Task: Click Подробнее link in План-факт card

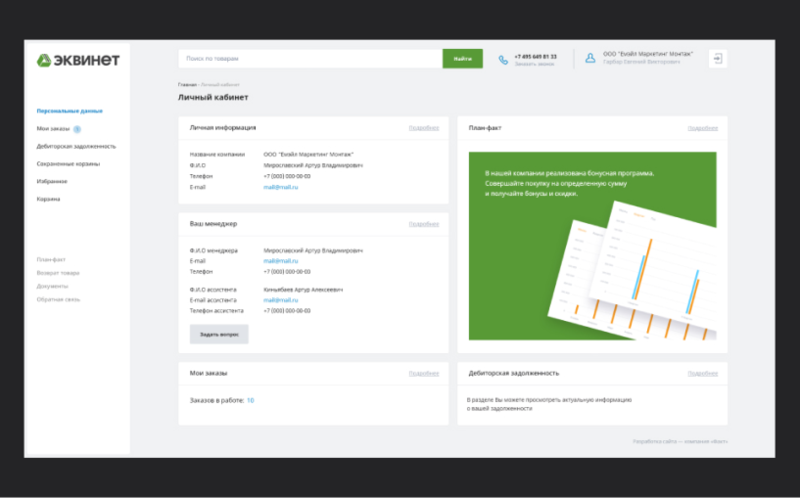Action: [702, 128]
